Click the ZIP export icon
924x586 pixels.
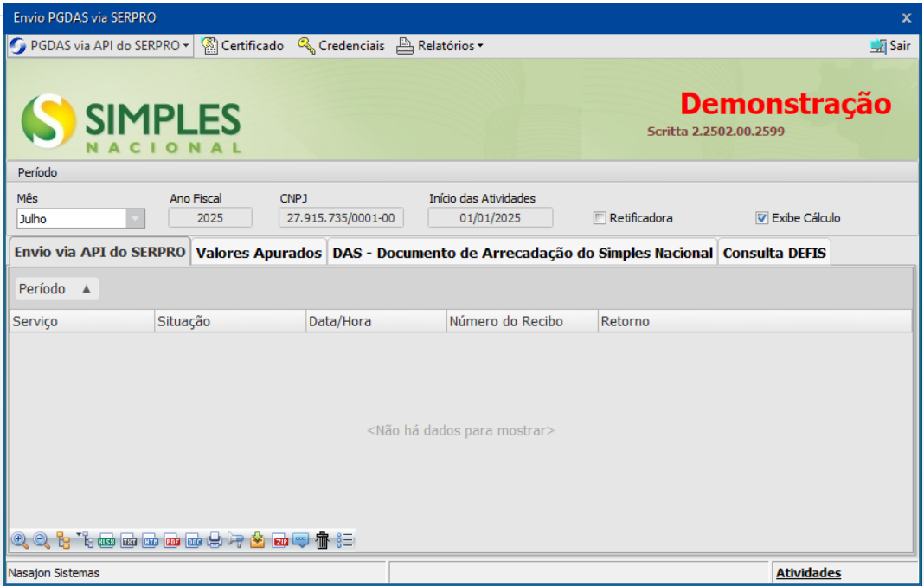click(x=279, y=541)
